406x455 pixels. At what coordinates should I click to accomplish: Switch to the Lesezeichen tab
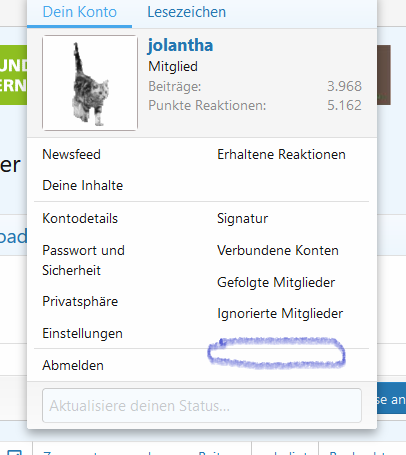point(187,12)
